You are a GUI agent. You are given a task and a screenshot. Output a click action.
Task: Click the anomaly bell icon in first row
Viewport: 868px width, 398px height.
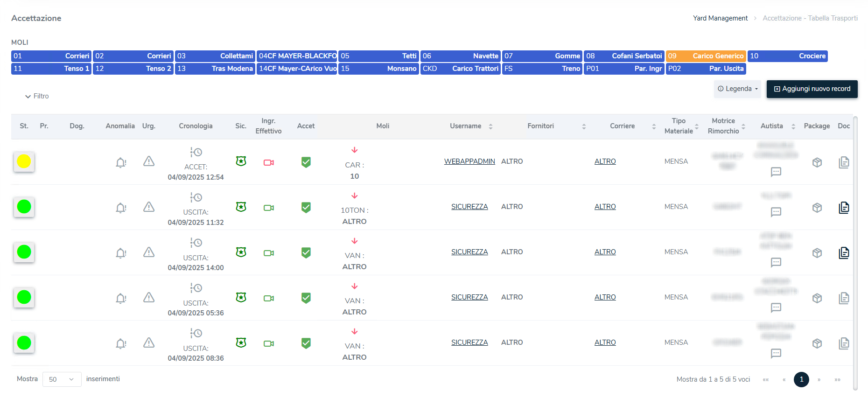121,162
